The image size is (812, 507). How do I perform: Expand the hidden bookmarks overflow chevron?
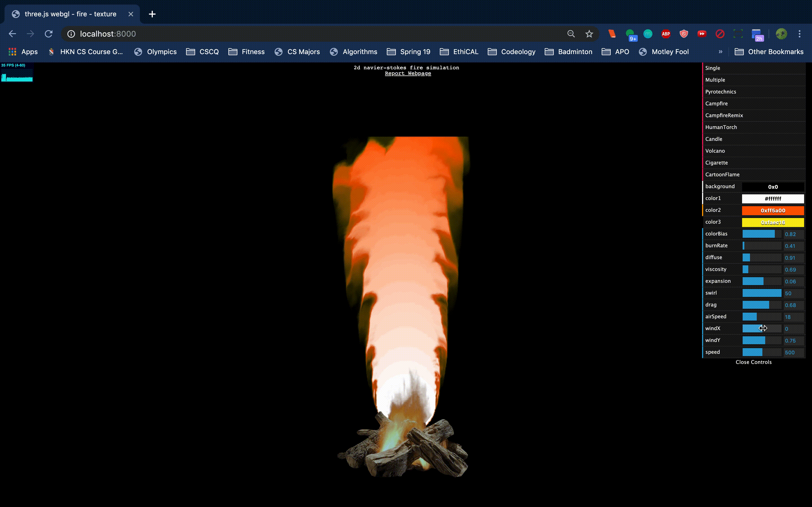[x=720, y=52]
